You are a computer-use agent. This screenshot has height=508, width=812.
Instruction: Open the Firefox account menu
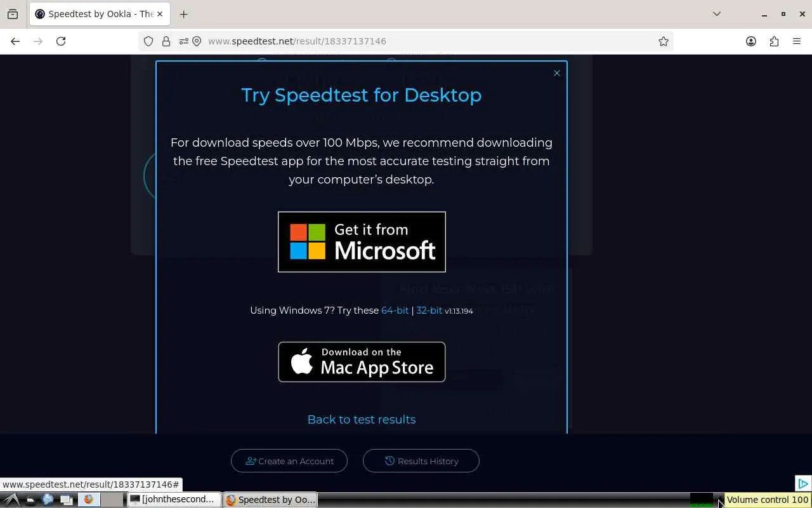751,41
